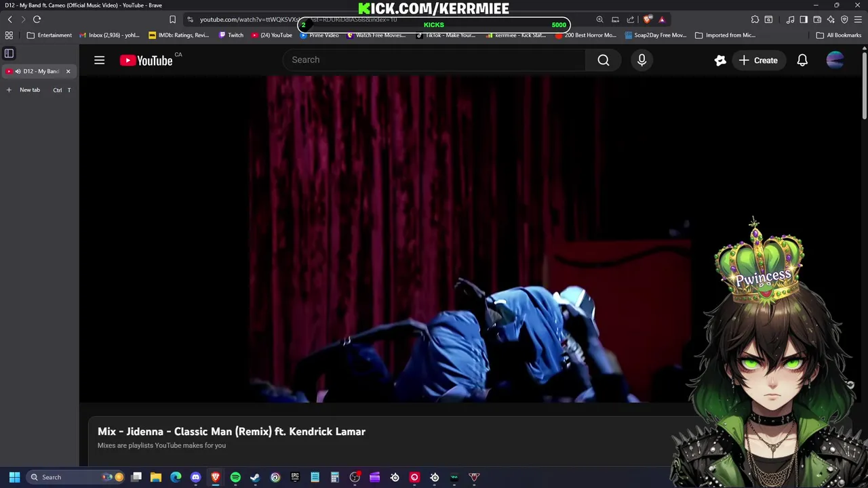Open the zoom magnifier in the address bar
This screenshot has width=868, height=488.
coord(599,20)
